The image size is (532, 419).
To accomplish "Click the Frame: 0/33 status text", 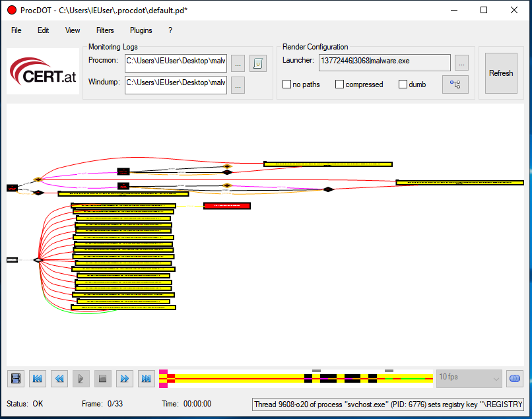I will point(102,404).
